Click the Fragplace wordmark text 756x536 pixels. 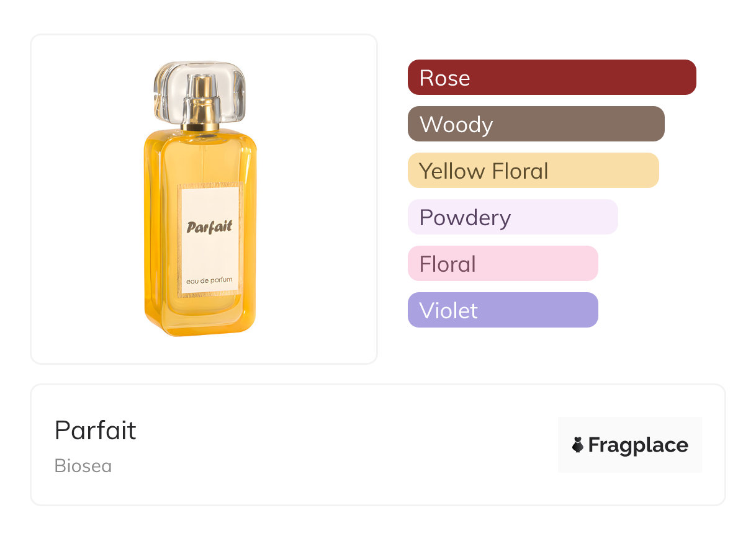pos(638,445)
